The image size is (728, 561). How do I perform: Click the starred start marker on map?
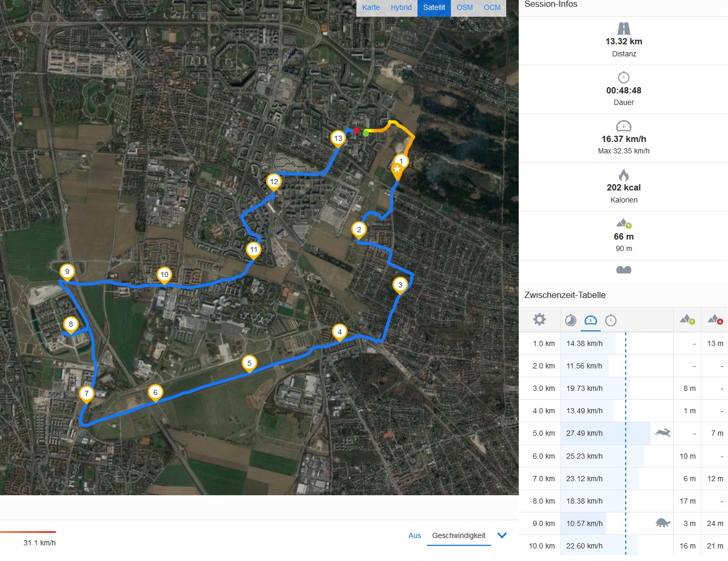pos(397,171)
